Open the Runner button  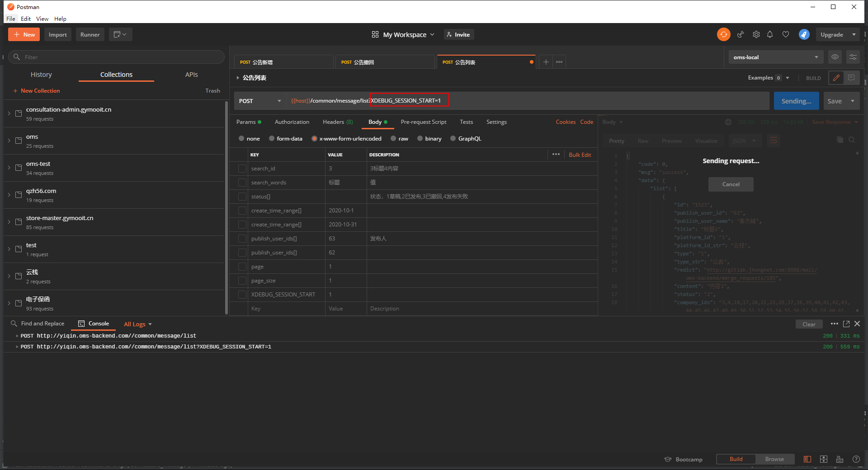pyautogui.click(x=90, y=34)
